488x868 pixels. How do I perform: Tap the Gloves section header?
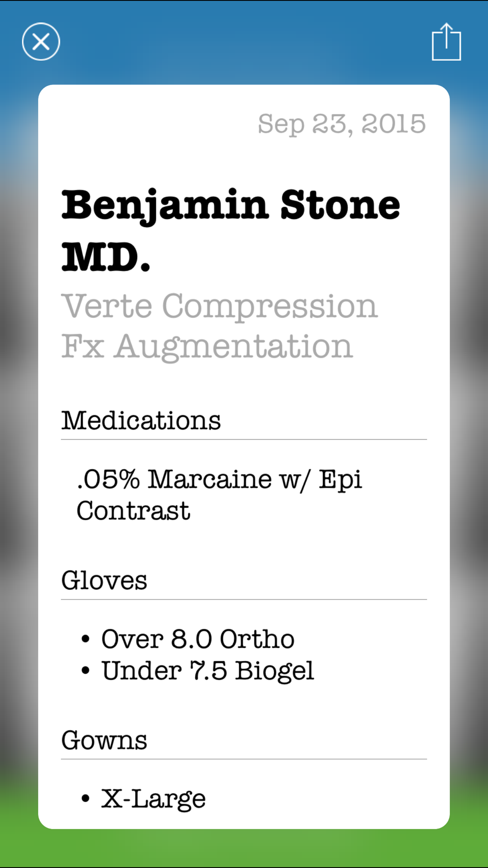pyautogui.click(x=104, y=580)
